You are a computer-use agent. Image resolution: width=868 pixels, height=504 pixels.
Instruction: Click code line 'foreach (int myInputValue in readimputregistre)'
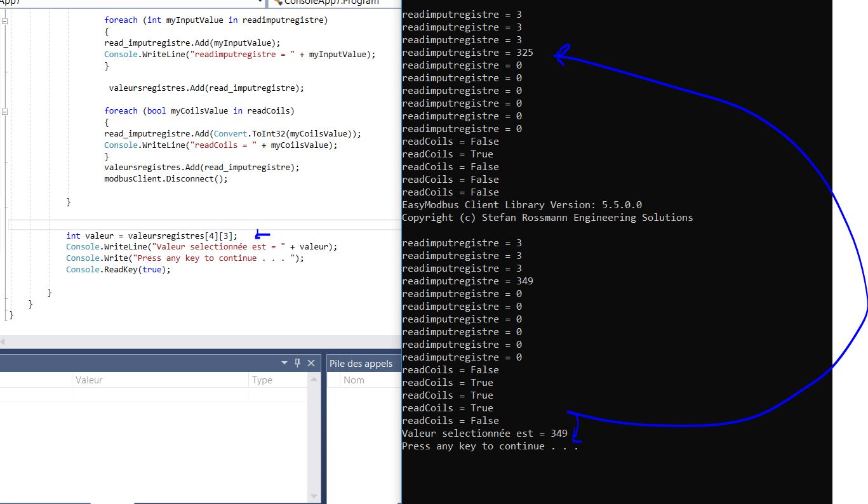pyautogui.click(x=216, y=20)
